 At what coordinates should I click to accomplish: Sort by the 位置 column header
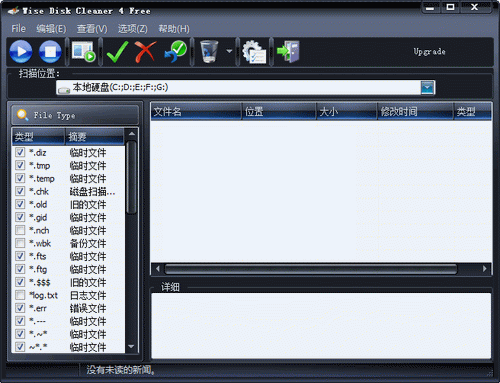(x=279, y=111)
